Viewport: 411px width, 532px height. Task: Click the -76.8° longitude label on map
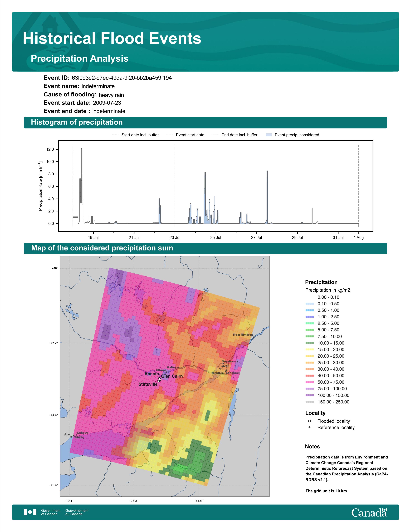tap(134, 501)
